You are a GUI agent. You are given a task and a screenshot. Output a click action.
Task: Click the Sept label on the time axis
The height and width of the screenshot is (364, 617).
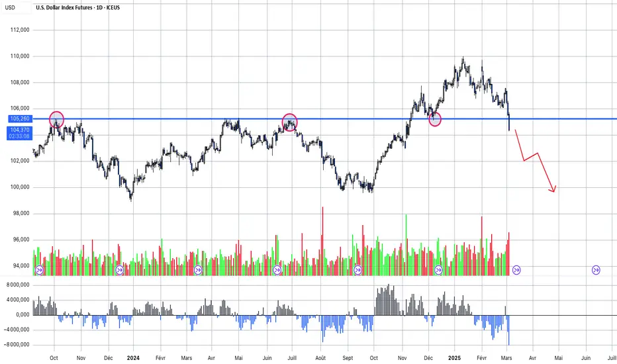[348, 357]
